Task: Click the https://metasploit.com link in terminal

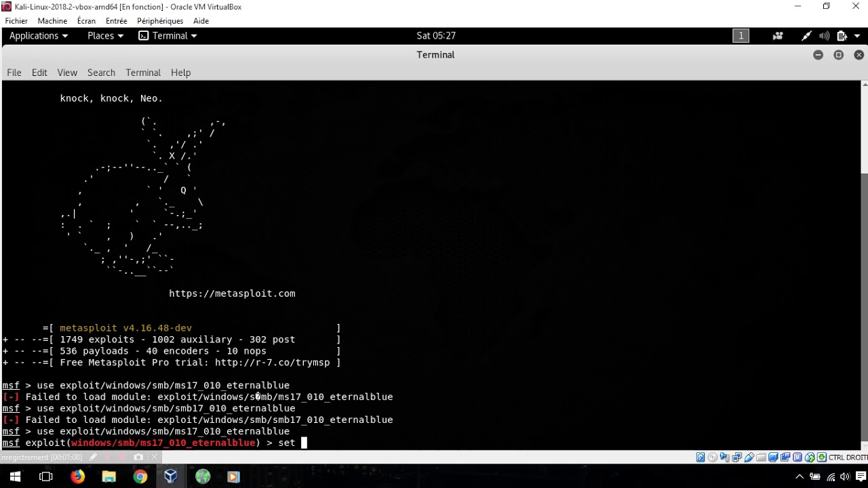Action: pyautogui.click(x=232, y=293)
